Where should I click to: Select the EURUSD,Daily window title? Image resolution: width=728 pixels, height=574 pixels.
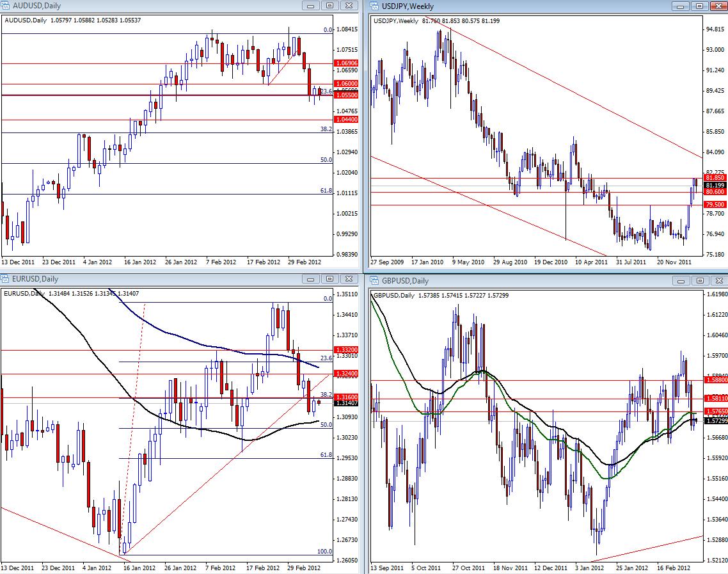35,278
